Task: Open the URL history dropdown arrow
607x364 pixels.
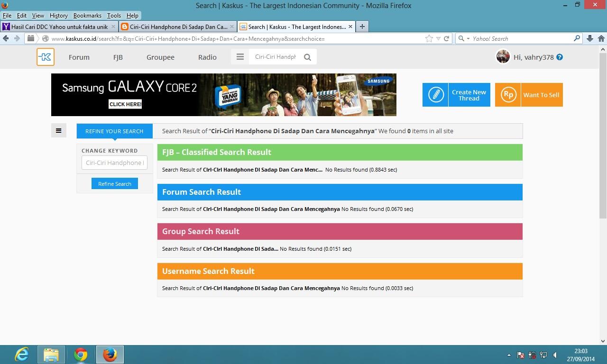Action: [x=438, y=38]
